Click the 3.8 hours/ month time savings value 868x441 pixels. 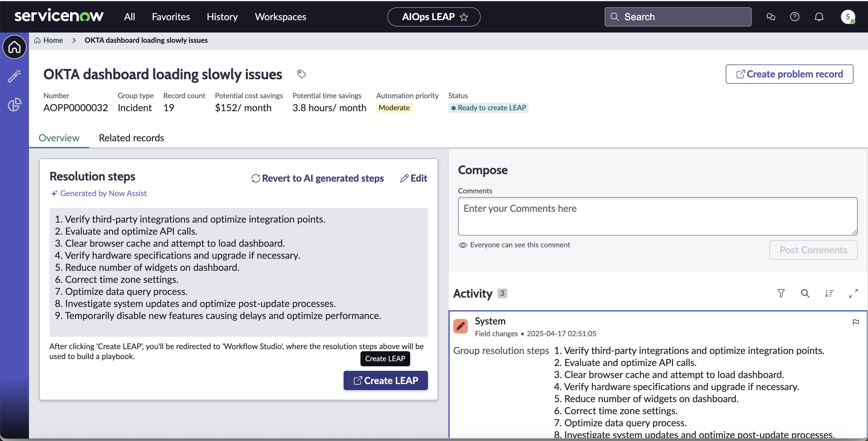pos(329,108)
